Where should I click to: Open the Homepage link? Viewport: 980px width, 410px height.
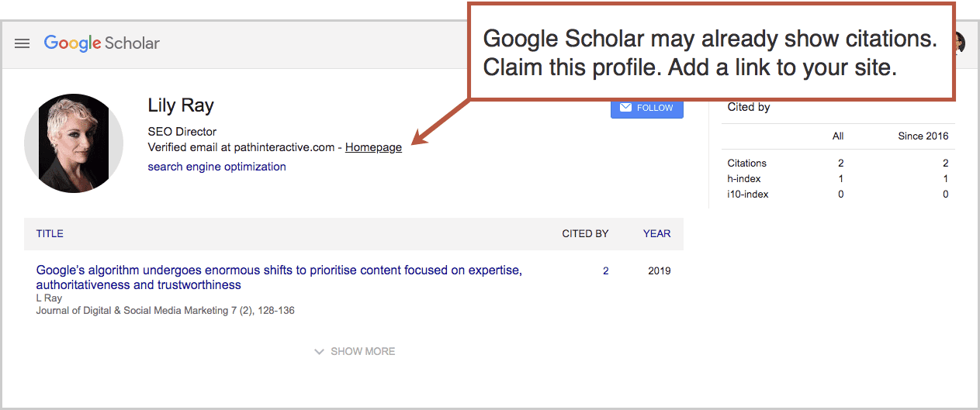pos(373,147)
